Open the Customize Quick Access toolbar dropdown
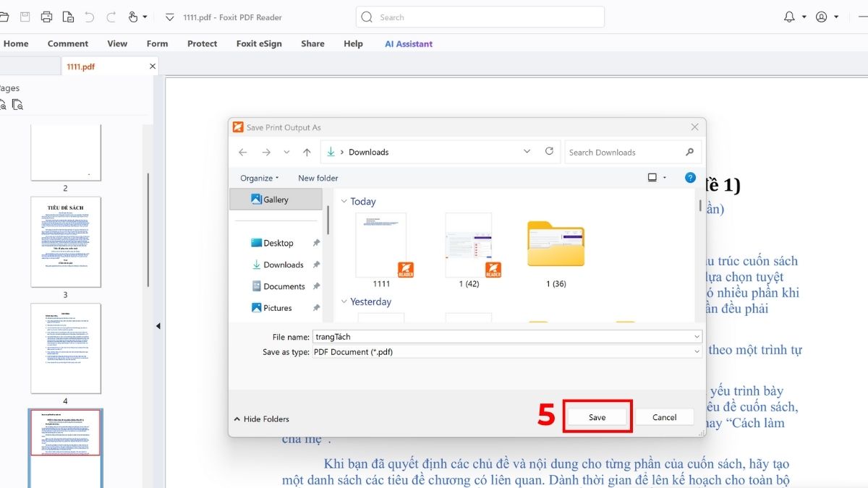868x488 pixels. point(170,17)
